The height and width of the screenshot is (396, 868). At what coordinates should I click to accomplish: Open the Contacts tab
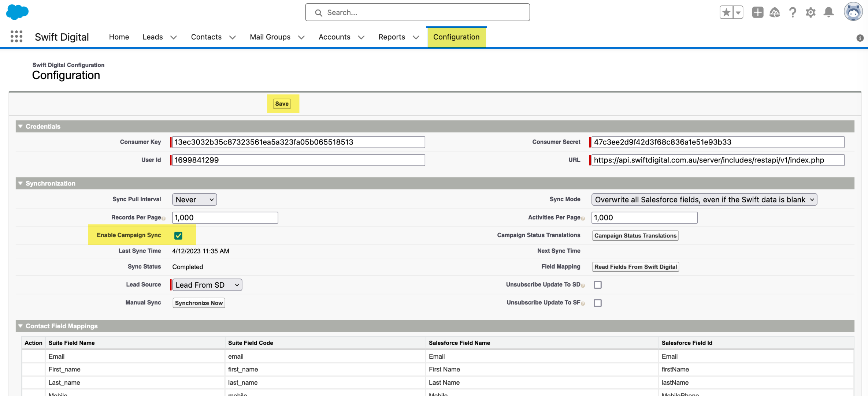coord(206,37)
